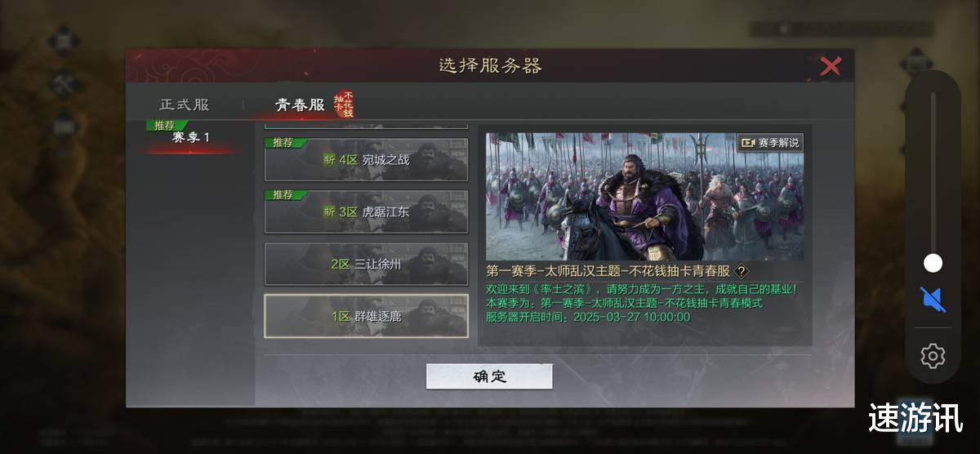The image size is (980, 454).
Task: Select server 1区 群雄逐鹿
Action: point(366,316)
